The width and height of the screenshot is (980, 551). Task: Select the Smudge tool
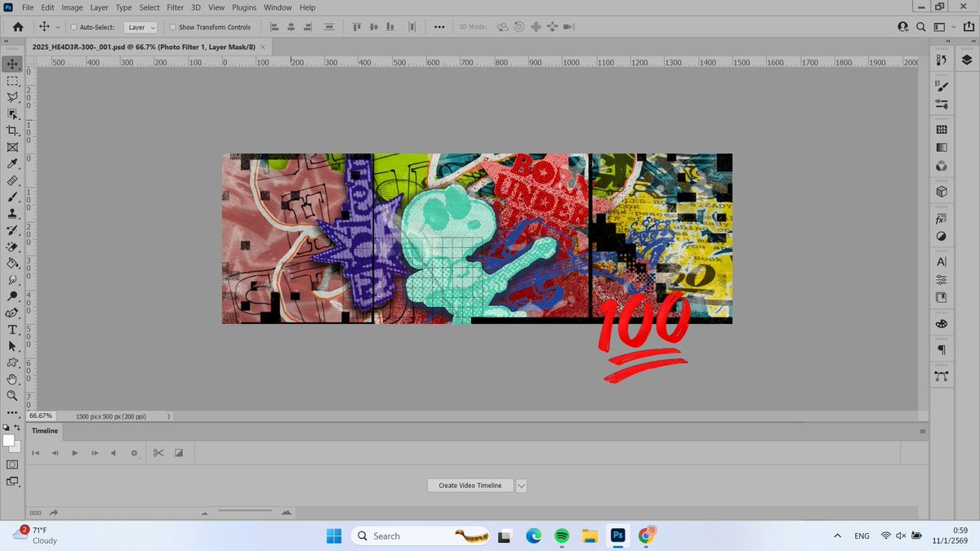tap(12, 280)
